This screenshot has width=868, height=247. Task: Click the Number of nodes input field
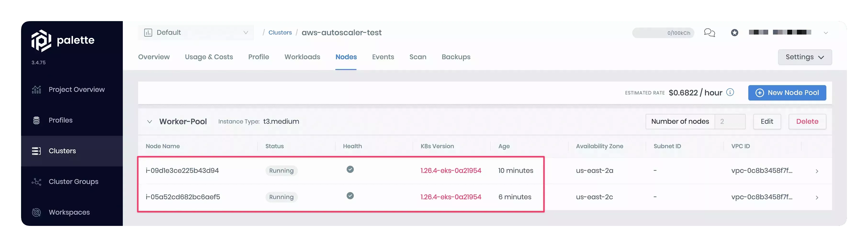pyautogui.click(x=730, y=122)
